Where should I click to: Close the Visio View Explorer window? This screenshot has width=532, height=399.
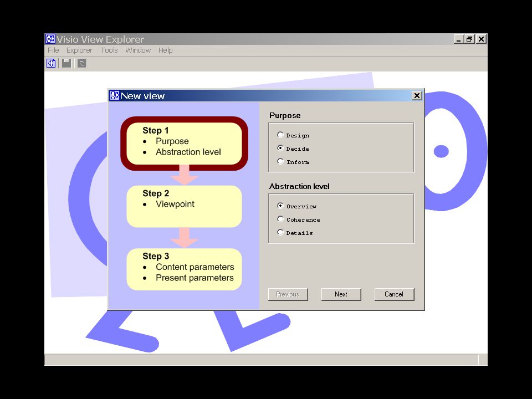click(481, 39)
